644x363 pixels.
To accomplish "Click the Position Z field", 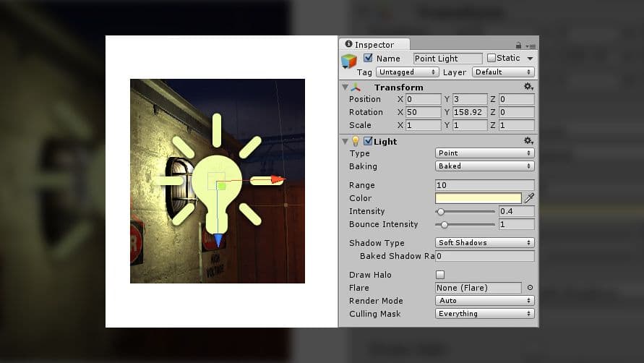I will 517,99.
